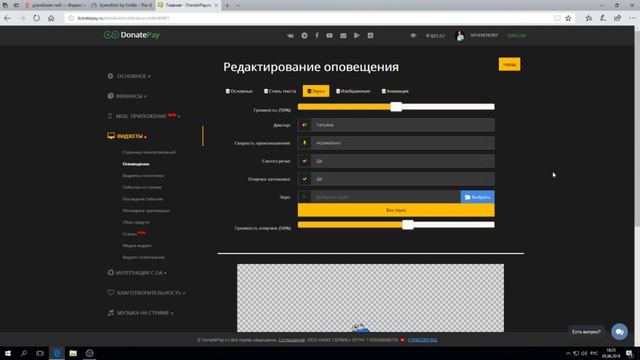
Task: Play the selected sound with green play icon
Action: pyautogui.click(x=304, y=197)
